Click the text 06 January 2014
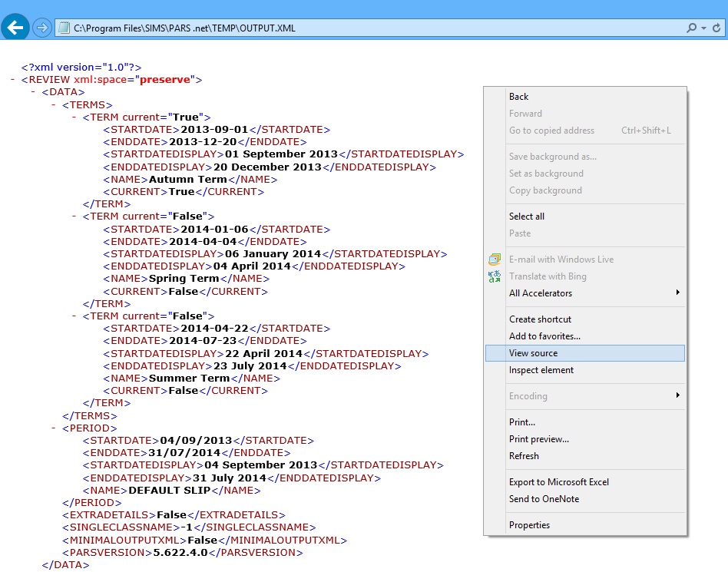Viewport: 728px width, 572px height. pyautogui.click(x=273, y=254)
